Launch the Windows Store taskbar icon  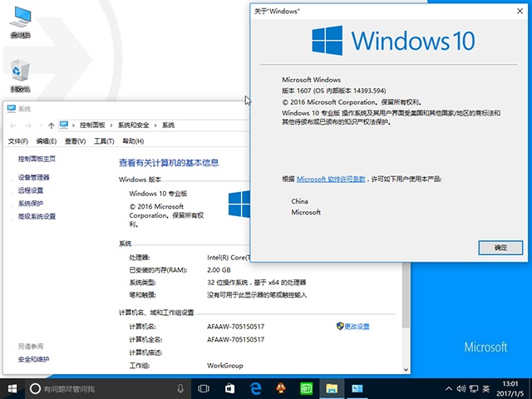pyautogui.click(x=229, y=388)
